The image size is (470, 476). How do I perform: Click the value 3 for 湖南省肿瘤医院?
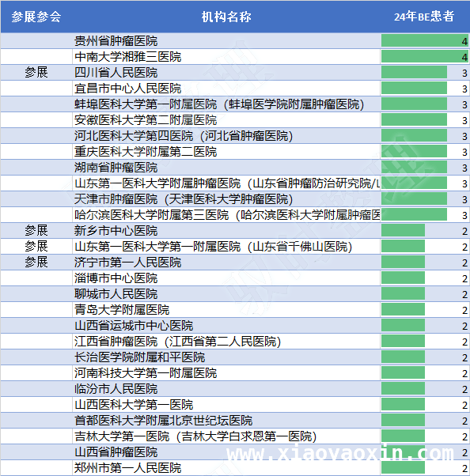pos(464,168)
